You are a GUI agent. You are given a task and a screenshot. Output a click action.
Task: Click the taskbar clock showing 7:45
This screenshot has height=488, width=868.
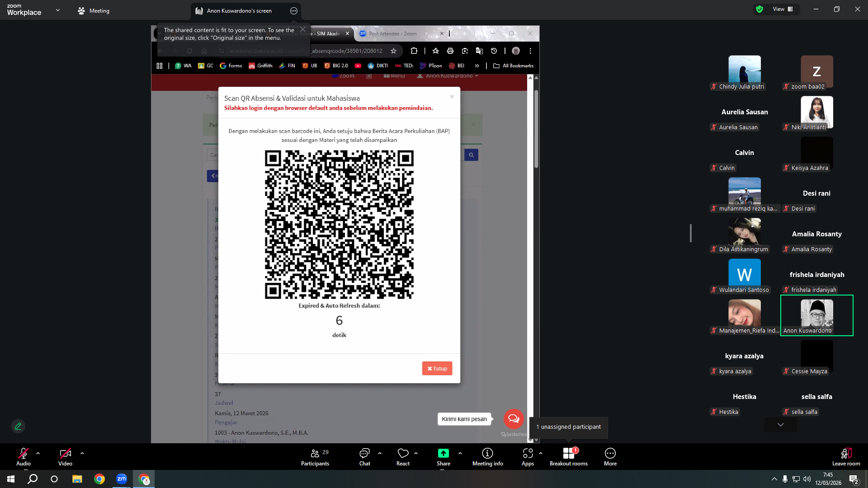(x=828, y=479)
